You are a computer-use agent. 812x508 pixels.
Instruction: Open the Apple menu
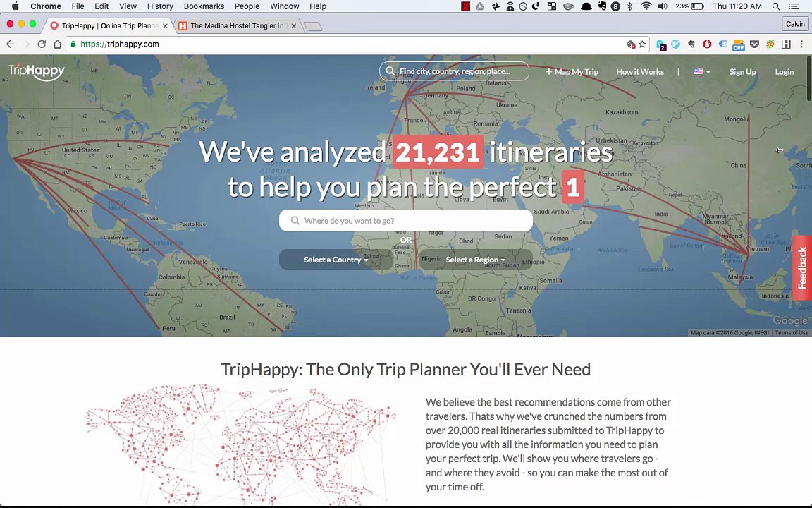(x=15, y=6)
